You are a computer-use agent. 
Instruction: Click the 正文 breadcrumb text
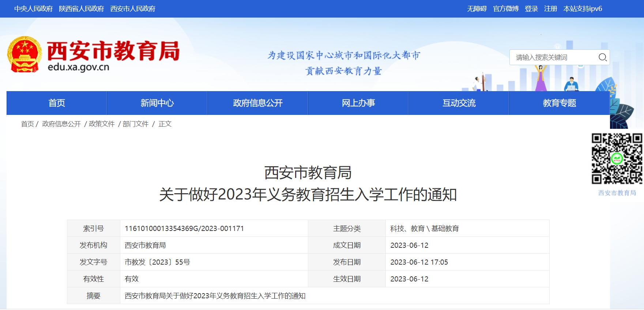coord(165,124)
